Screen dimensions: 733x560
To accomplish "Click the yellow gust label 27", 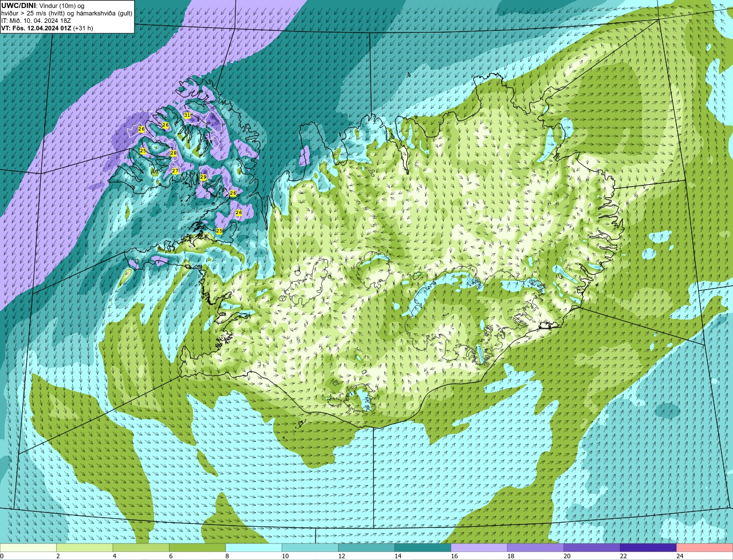I will point(175,171).
